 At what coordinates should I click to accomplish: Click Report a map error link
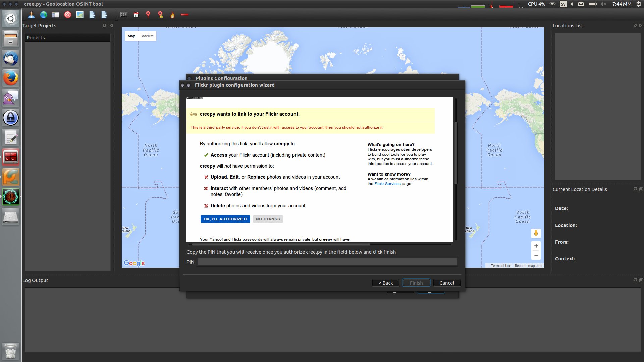[x=529, y=266]
